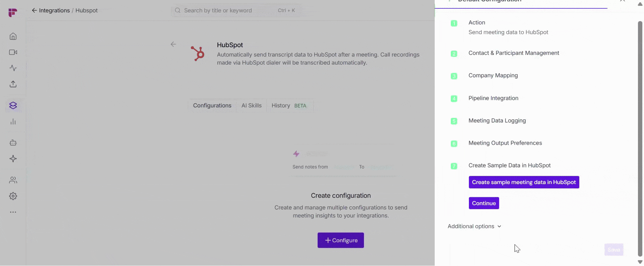Expand Contact & Participant Management step

(x=514, y=53)
